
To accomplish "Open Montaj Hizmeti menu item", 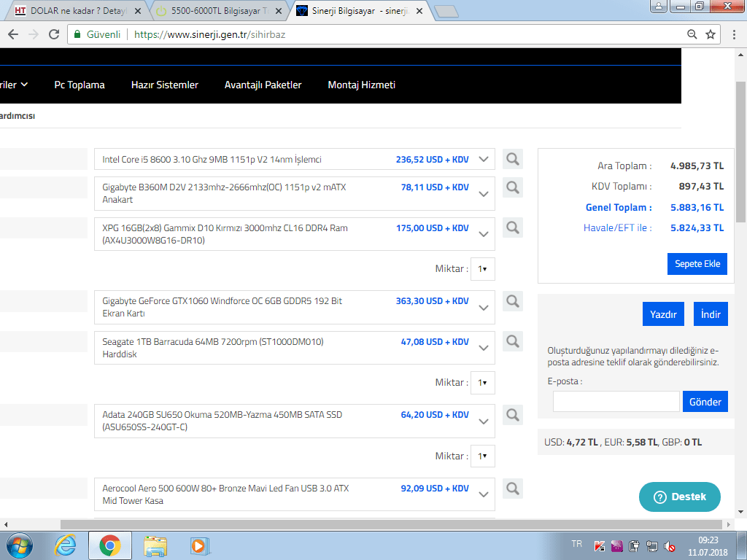I will [x=362, y=85].
